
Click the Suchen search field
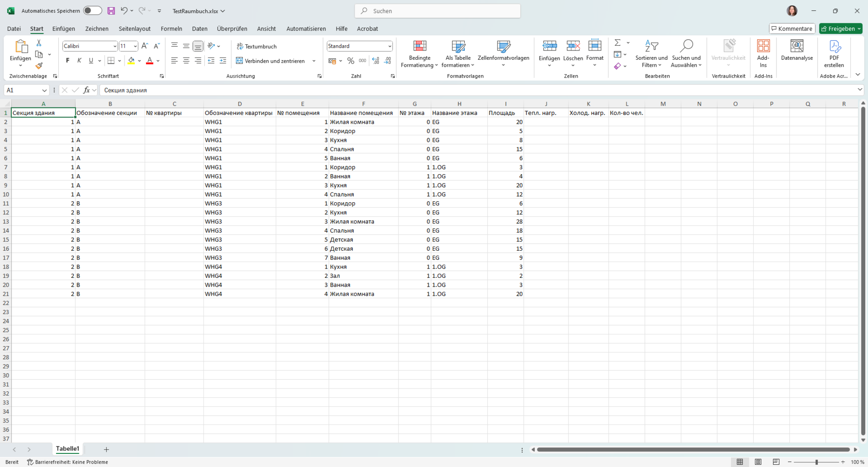[x=437, y=11]
